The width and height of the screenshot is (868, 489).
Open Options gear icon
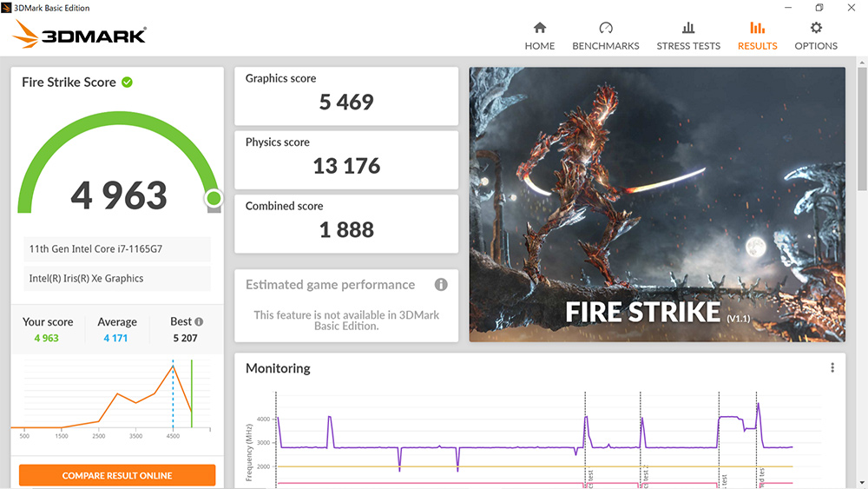point(816,28)
